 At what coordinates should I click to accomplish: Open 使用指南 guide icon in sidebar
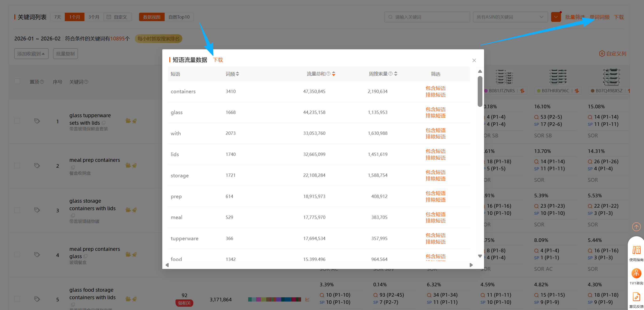636,250
